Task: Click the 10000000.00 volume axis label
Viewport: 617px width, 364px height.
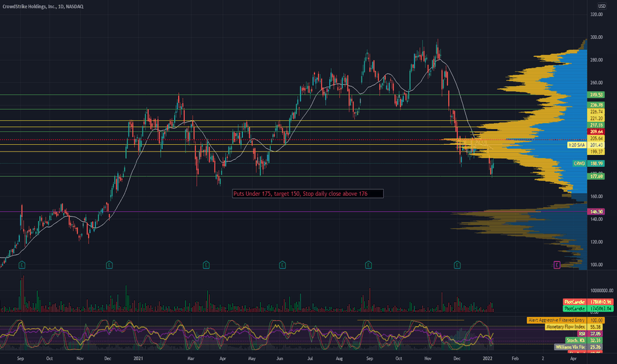Action: (602, 291)
